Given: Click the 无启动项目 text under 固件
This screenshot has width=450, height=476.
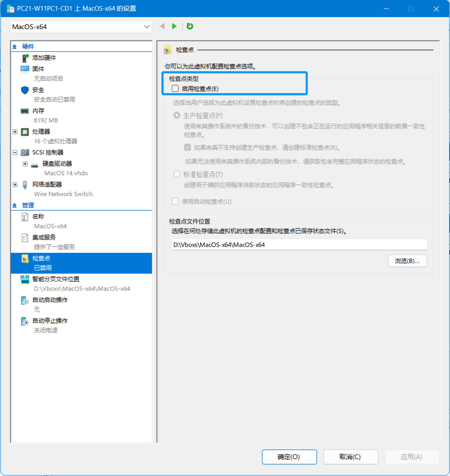Looking at the screenshot, I should tap(48, 79).
